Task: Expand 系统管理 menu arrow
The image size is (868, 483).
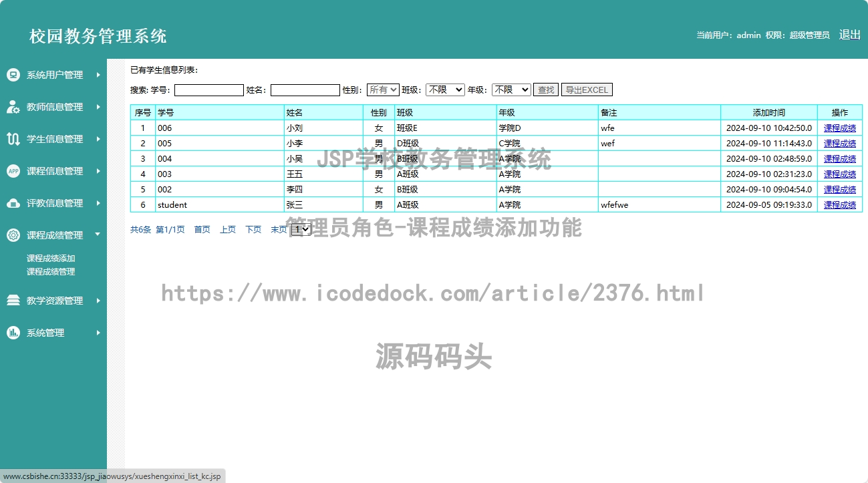Action: [98, 333]
